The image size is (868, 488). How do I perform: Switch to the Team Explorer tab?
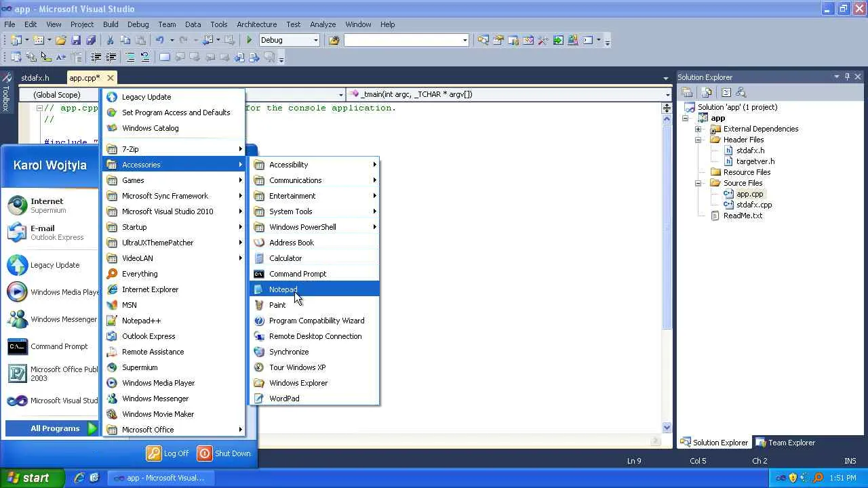[785, 443]
